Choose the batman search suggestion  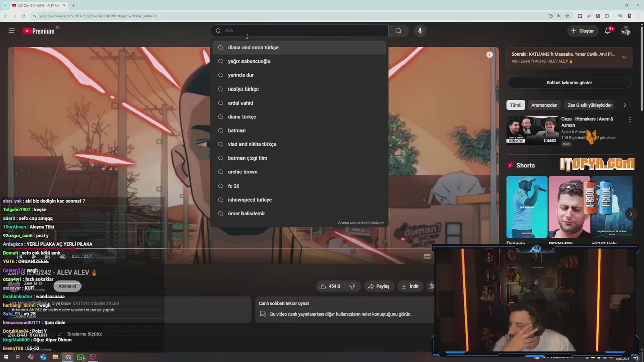point(299,130)
